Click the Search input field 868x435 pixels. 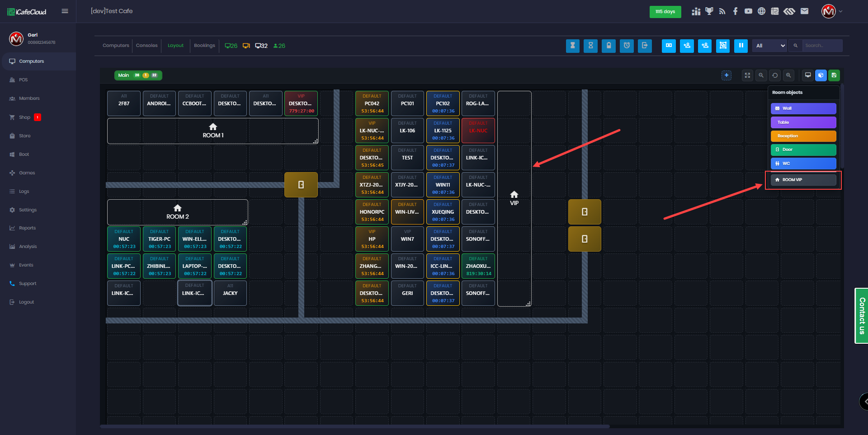point(821,46)
